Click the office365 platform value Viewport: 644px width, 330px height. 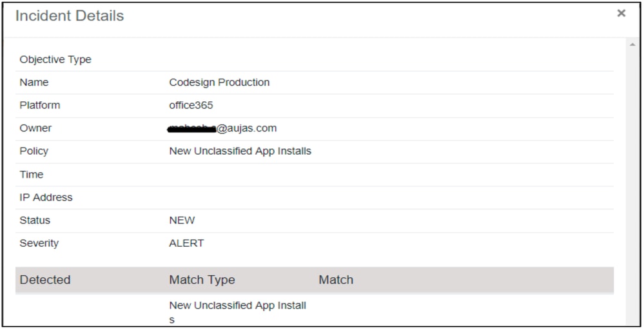(191, 105)
